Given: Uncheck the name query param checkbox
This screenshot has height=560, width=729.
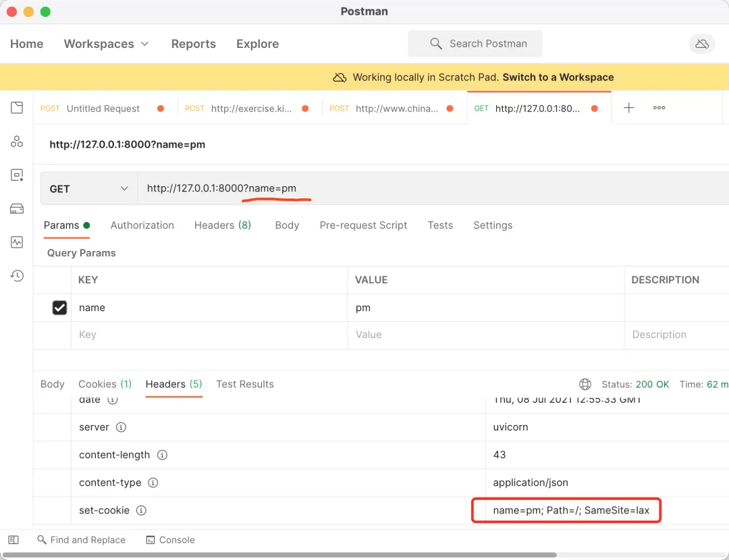Looking at the screenshot, I should pos(59,308).
